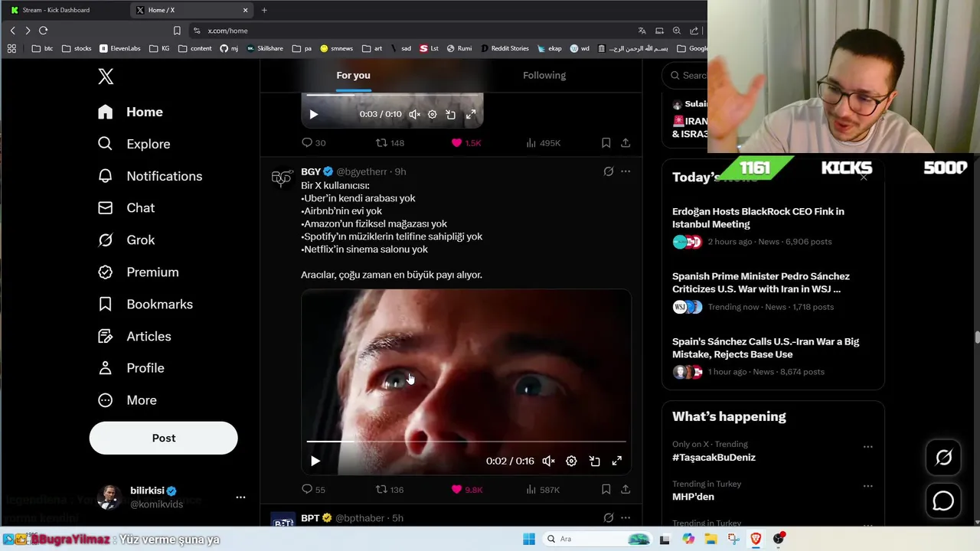The width and height of the screenshot is (980, 551).
Task: Open Chat from the sidebar
Action: [x=126, y=208]
